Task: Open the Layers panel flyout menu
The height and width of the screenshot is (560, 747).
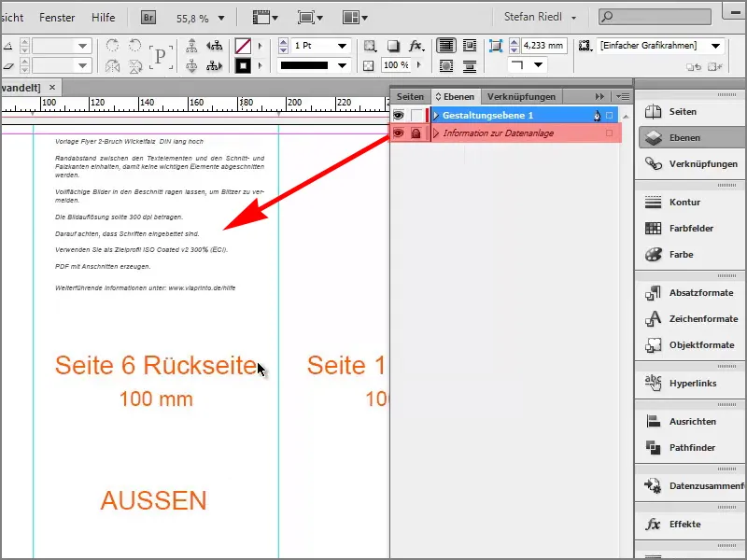Action: coord(623,97)
